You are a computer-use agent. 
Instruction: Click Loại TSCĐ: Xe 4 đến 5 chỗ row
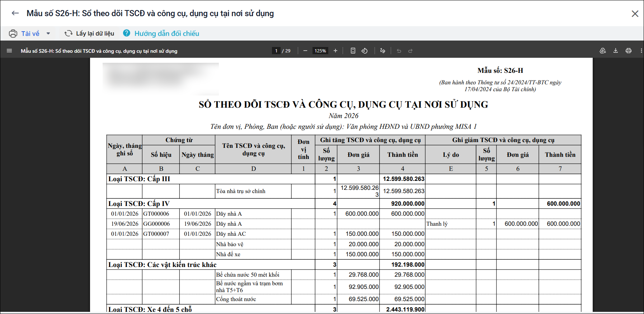344,309
